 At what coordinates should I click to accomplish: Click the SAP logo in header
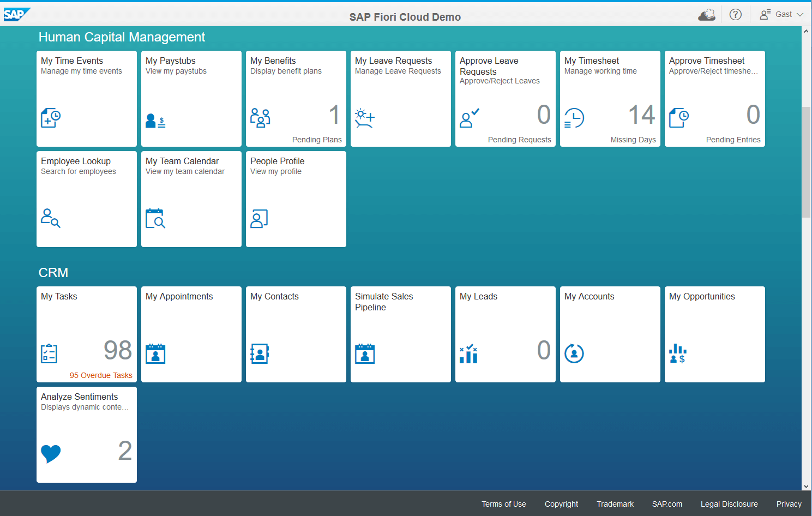(x=16, y=14)
